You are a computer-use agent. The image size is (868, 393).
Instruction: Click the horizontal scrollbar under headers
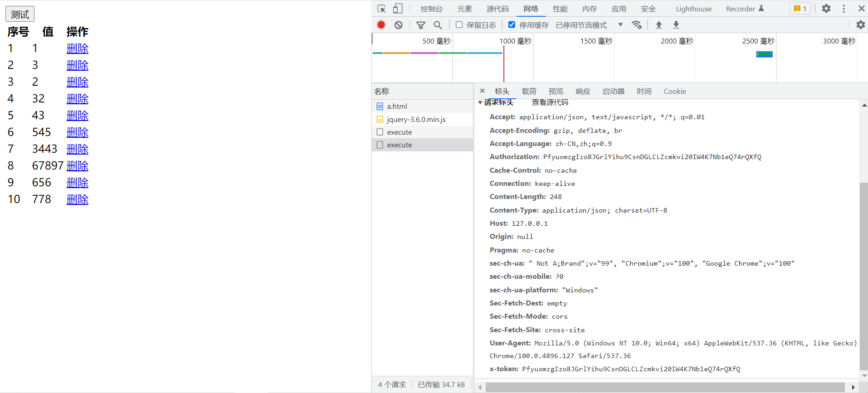pos(665,387)
